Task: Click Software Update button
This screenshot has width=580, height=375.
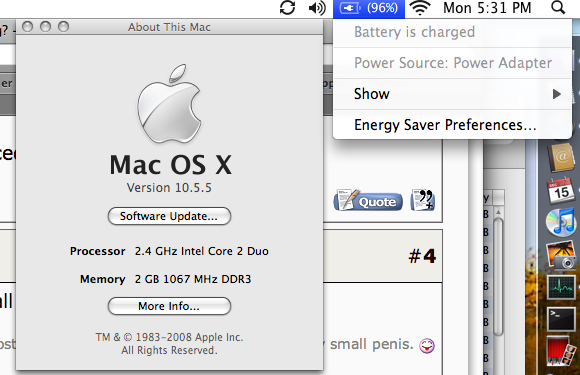Action: pos(169,216)
